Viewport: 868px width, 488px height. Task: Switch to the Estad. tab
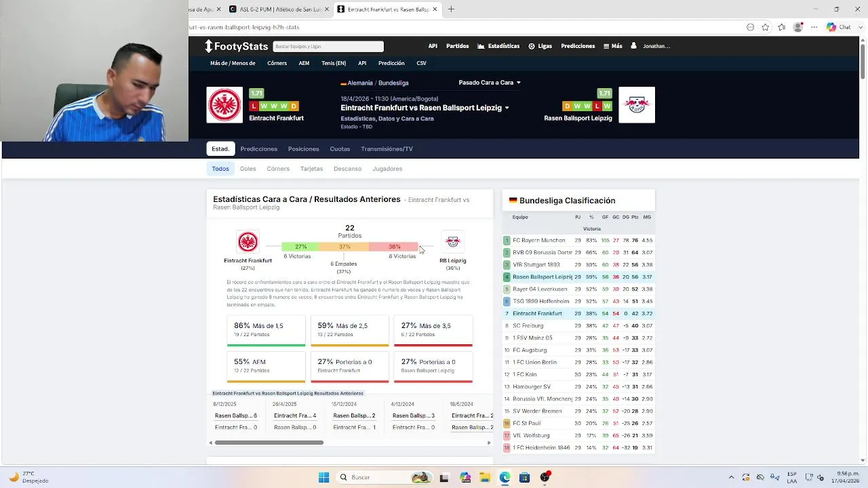click(x=220, y=149)
